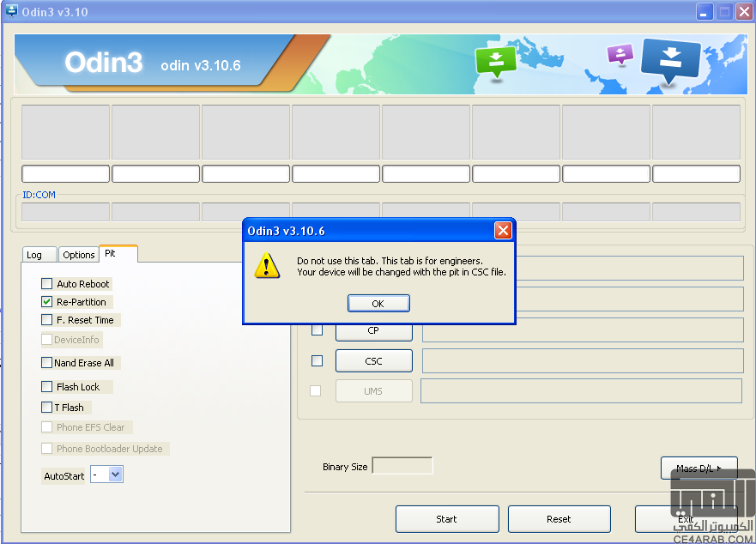Expand the AutoStart dropdown
The image size is (756, 544).
coord(115,474)
